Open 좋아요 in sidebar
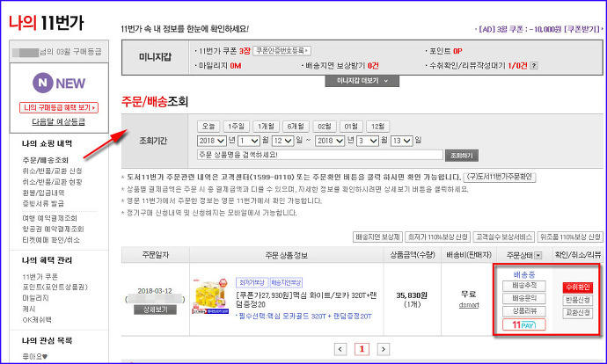Viewport: 607px width, 364px height. pos(34,357)
